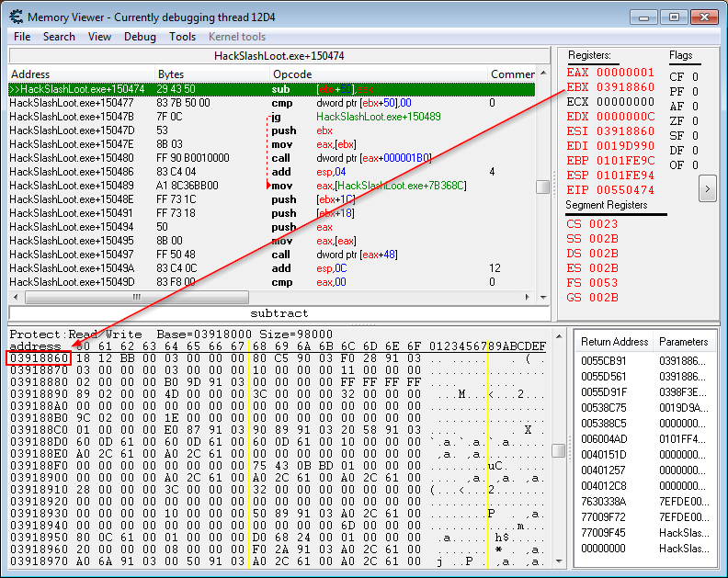The height and width of the screenshot is (578, 728).
Task: Toggle the PF flag value
Action: click(x=684, y=92)
